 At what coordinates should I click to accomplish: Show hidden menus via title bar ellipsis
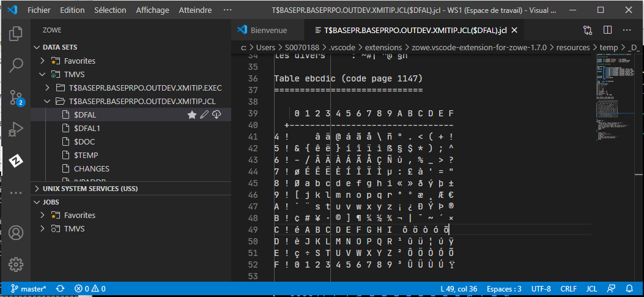227,10
